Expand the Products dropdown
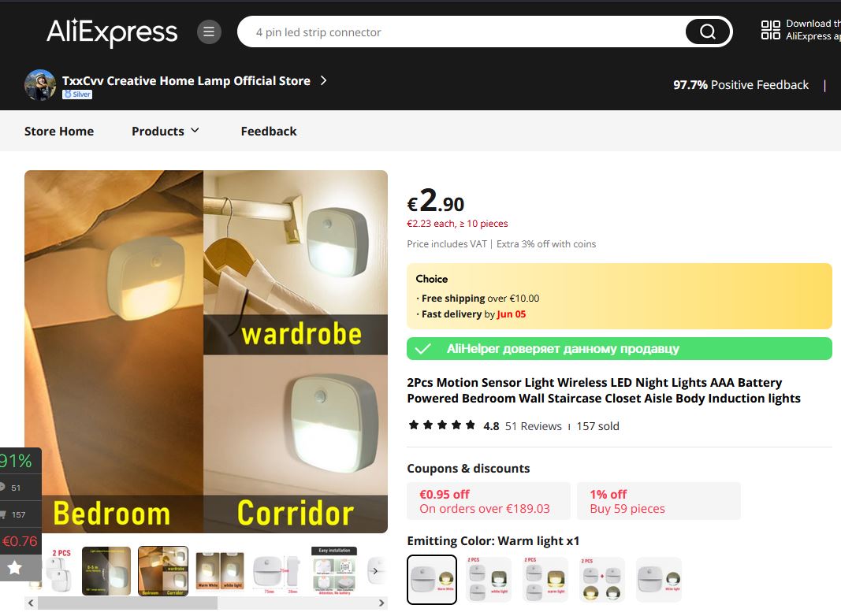Viewport: 841px width, 616px height. 166,131
